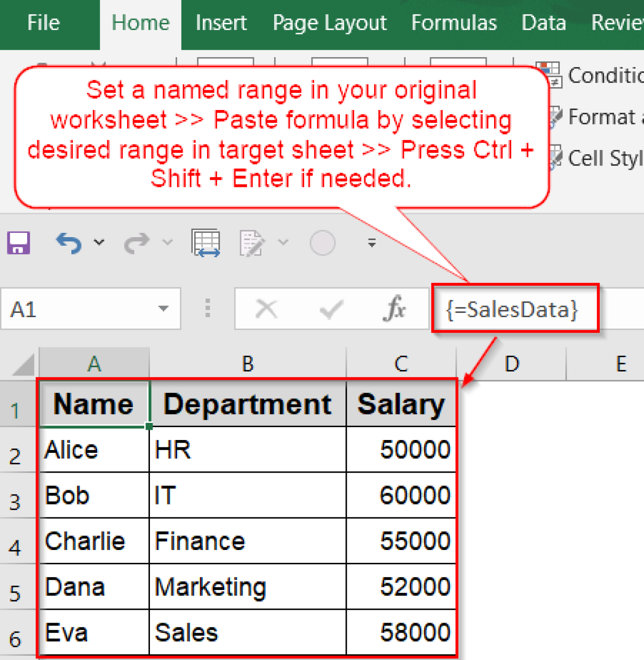Expand the Undo history dropdown arrow
The height and width of the screenshot is (660, 644).
(99, 243)
